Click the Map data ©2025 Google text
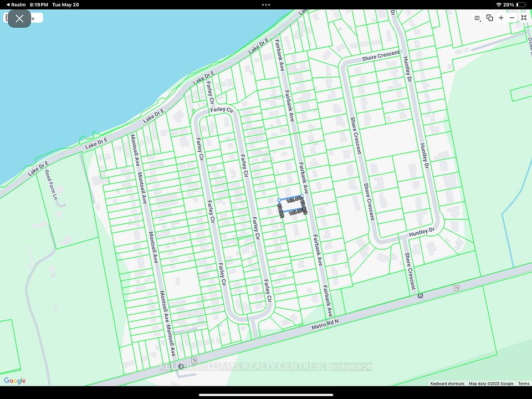Screen dimensions: 532x399 (x=491, y=383)
